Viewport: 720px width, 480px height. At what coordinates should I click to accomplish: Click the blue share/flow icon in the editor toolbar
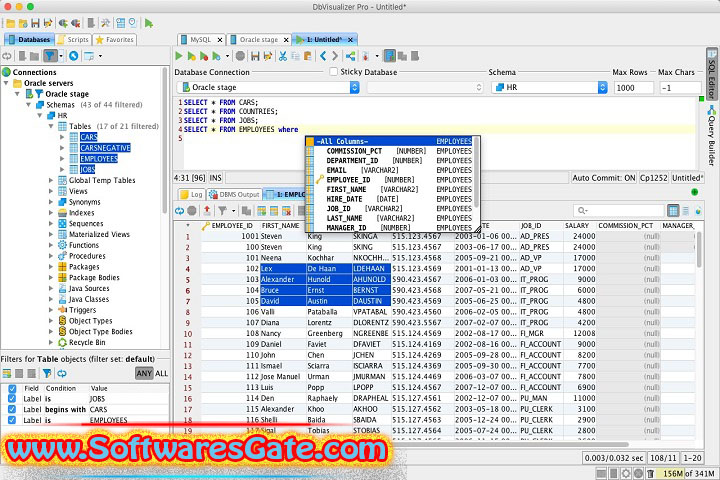click(351, 56)
